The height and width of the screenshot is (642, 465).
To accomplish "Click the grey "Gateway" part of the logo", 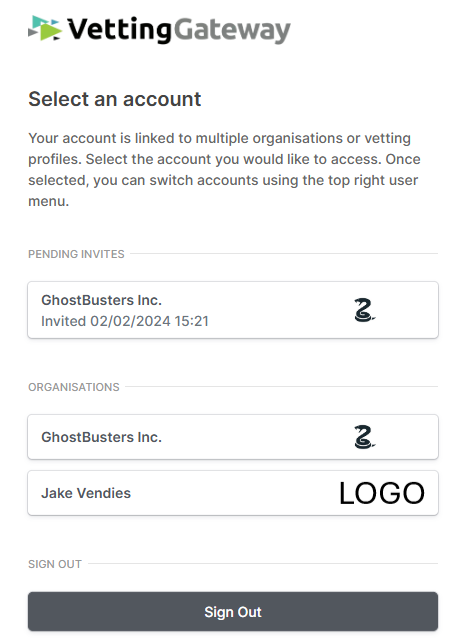I will click(232, 30).
